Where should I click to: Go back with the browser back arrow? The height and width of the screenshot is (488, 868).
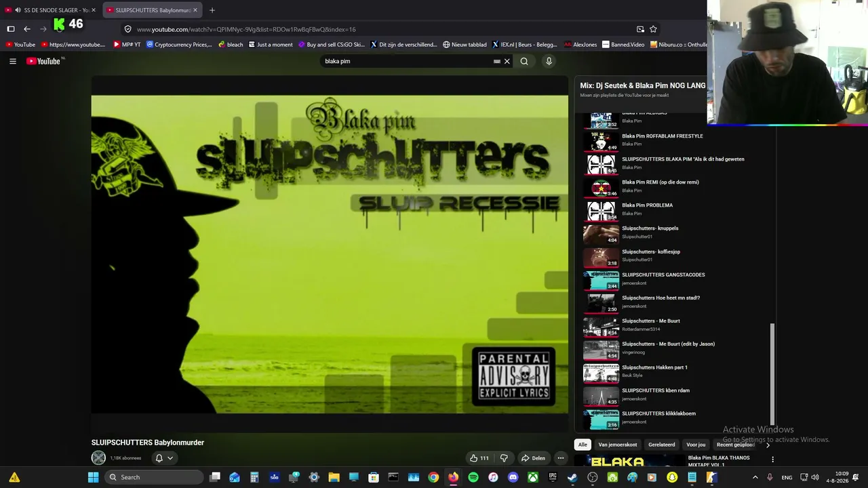pyautogui.click(x=27, y=29)
